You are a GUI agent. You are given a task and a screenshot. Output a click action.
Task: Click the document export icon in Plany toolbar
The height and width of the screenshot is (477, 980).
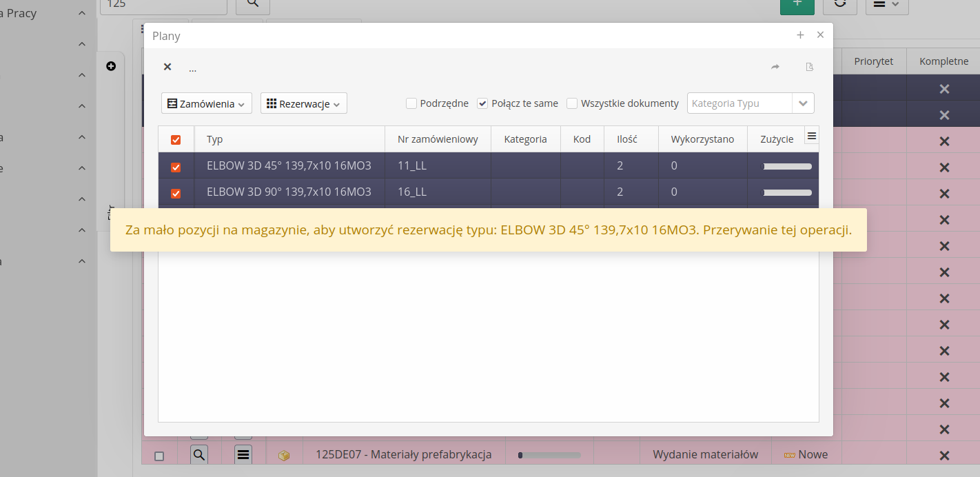pos(810,67)
